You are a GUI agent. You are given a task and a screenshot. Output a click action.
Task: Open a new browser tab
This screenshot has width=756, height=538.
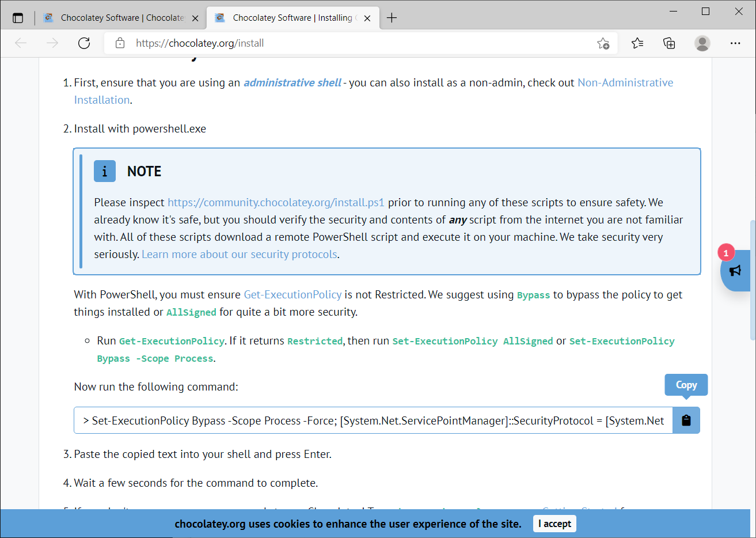point(392,18)
